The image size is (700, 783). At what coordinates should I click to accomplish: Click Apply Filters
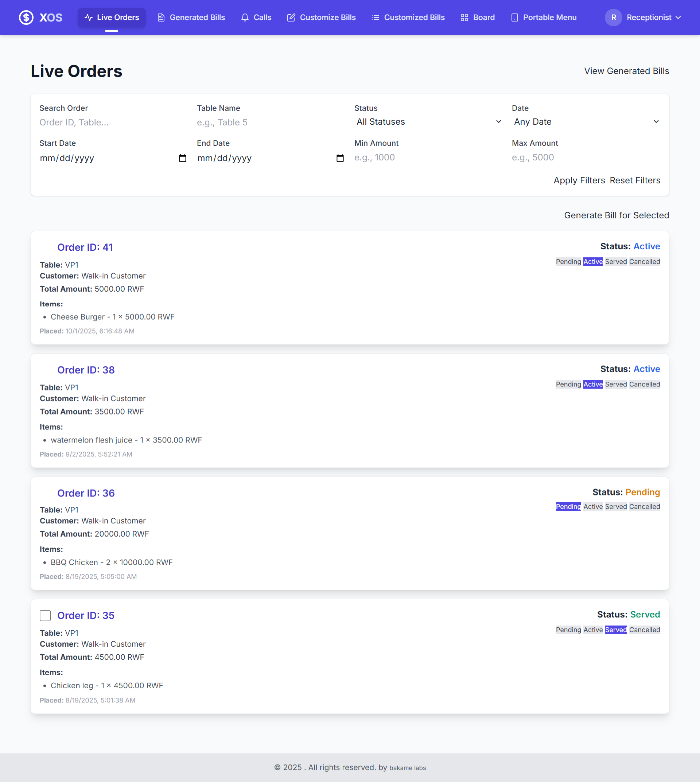point(579,180)
